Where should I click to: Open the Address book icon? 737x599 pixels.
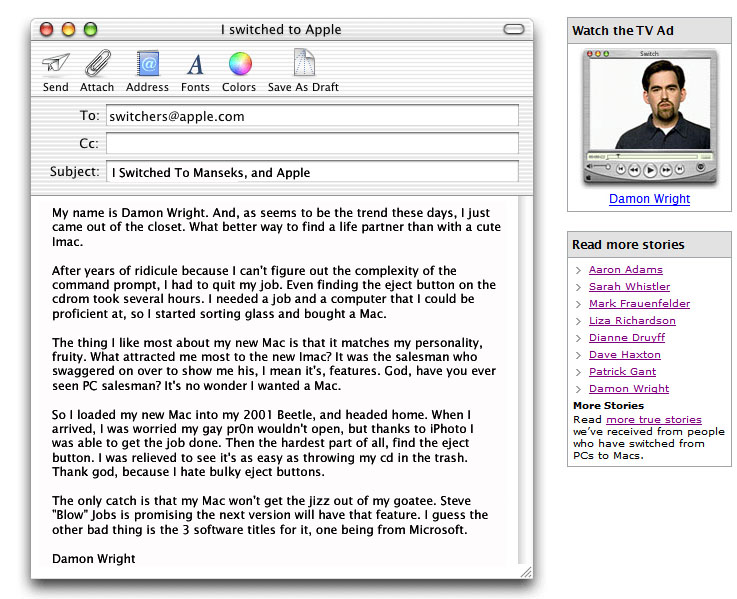point(148,63)
